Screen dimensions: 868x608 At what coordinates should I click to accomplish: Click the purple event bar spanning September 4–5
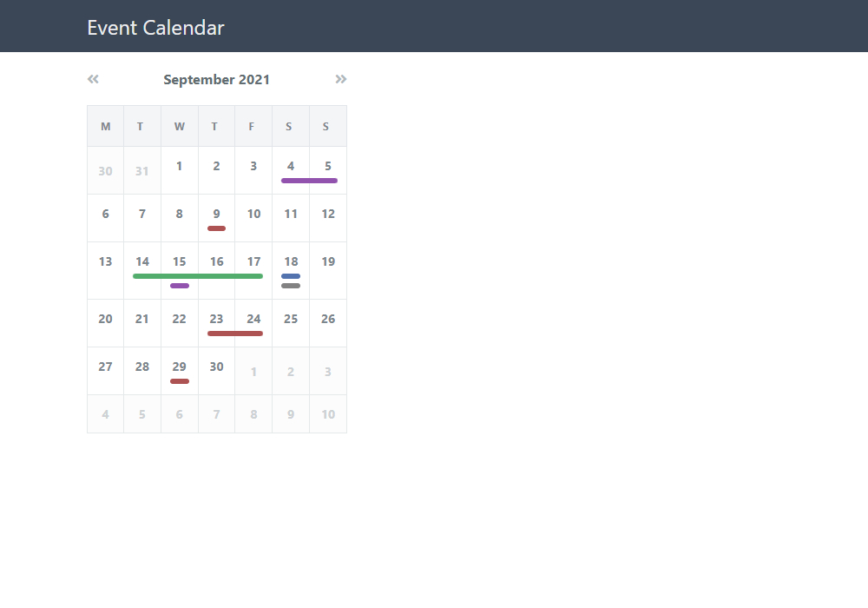(x=310, y=181)
